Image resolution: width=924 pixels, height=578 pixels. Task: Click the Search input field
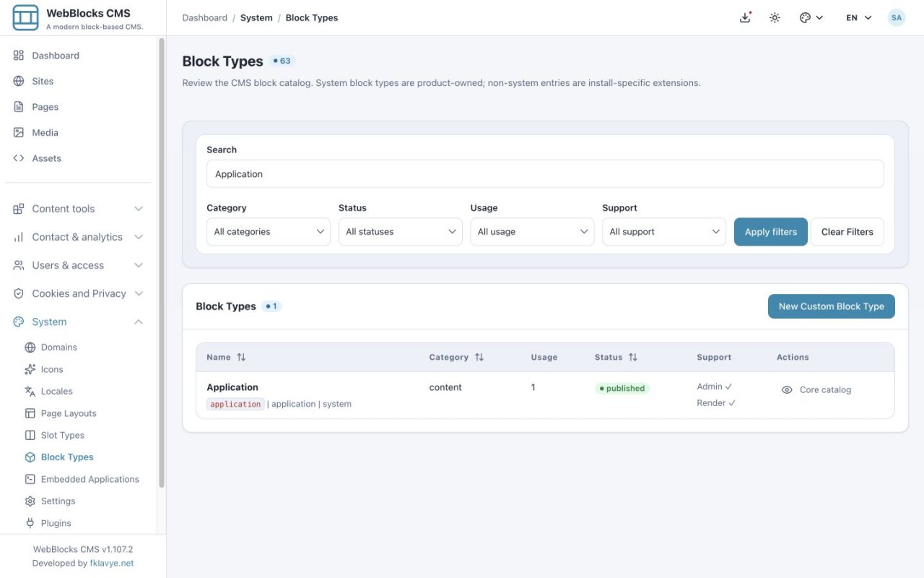click(x=545, y=174)
